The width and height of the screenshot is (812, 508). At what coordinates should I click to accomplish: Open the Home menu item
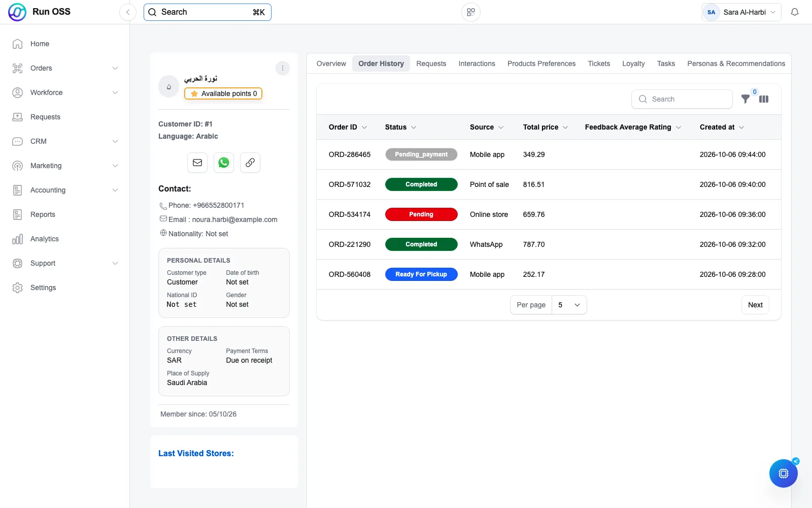65,44
